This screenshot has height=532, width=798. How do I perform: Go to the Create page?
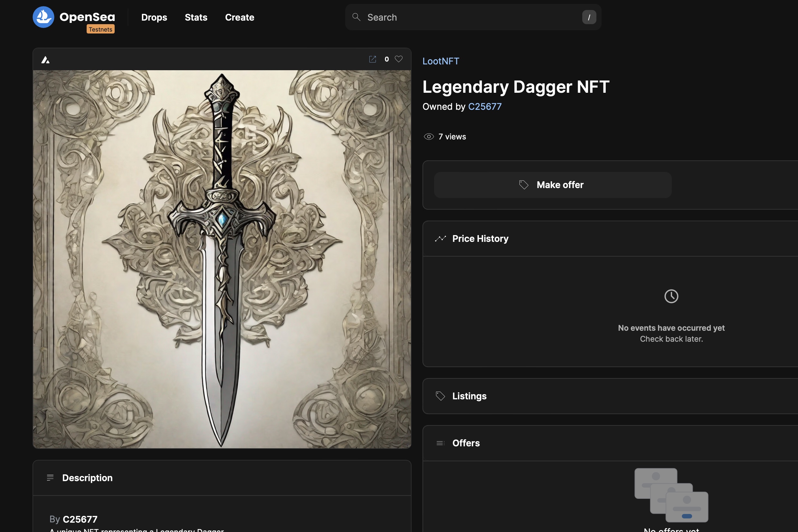click(240, 17)
